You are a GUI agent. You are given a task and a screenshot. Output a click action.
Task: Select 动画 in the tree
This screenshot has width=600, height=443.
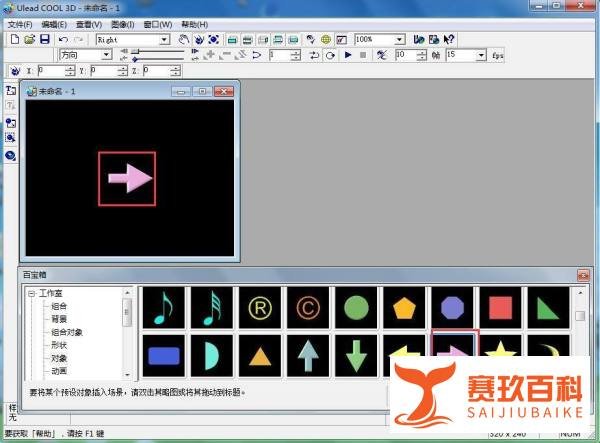coord(59,371)
